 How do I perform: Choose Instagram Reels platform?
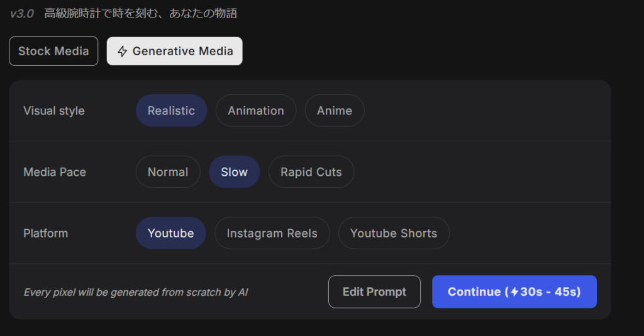point(272,233)
